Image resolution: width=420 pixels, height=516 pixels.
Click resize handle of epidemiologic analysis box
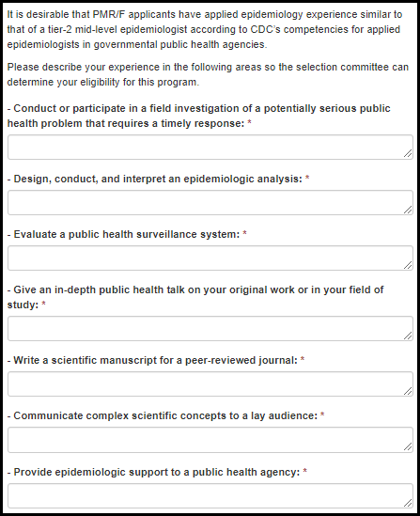(x=408, y=210)
